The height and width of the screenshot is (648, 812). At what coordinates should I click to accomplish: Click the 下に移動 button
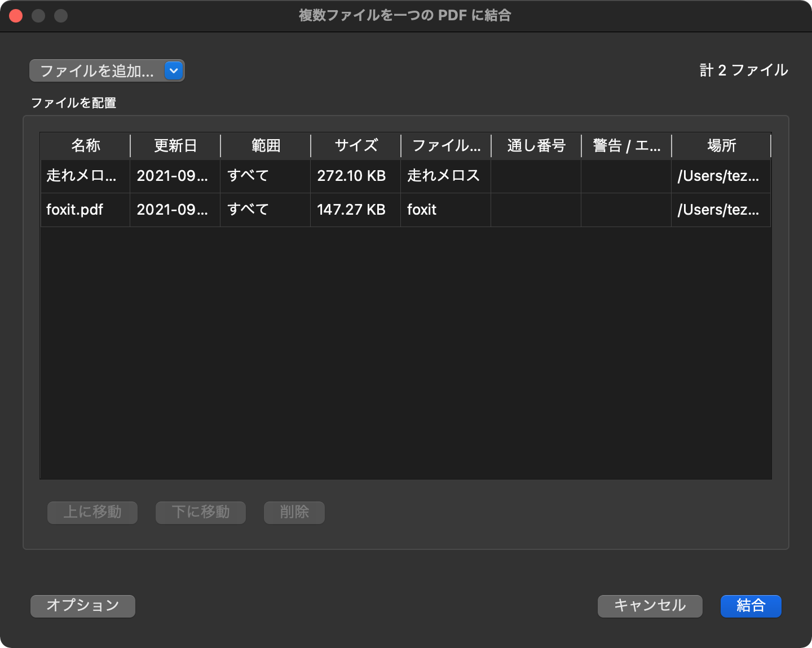click(201, 512)
